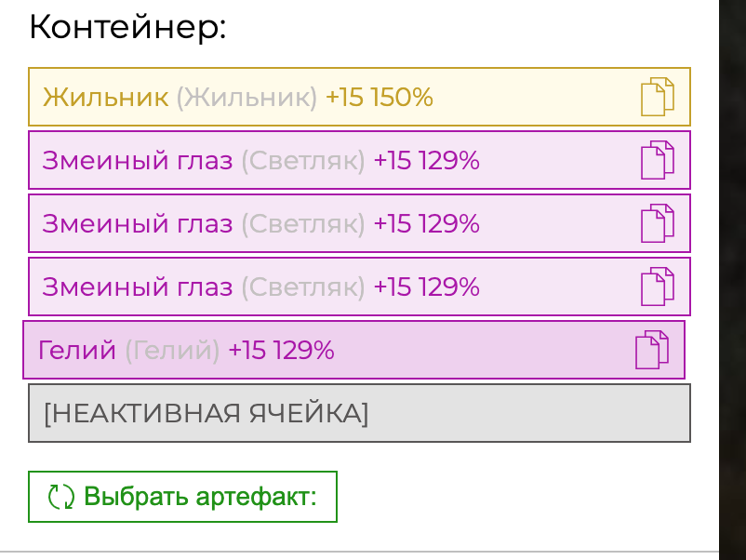
Task: Pick the third Змеиный глаз slot
Action: (359, 287)
